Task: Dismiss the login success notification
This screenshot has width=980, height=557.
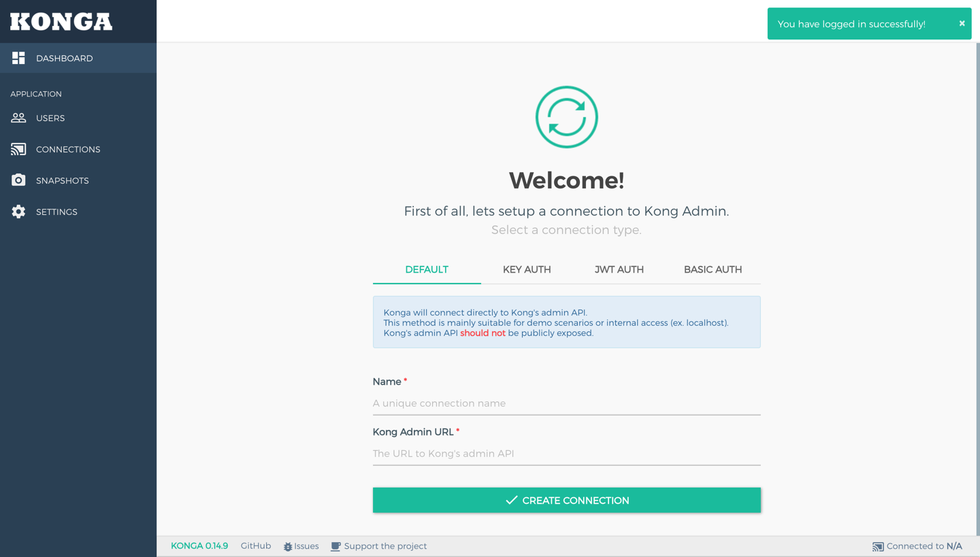Action: click(962, 23)
